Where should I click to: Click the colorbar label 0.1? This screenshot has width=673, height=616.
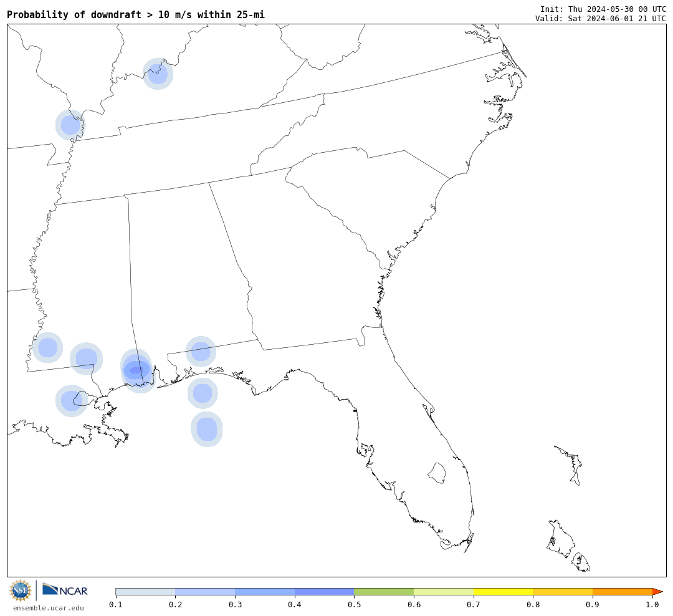115,605
